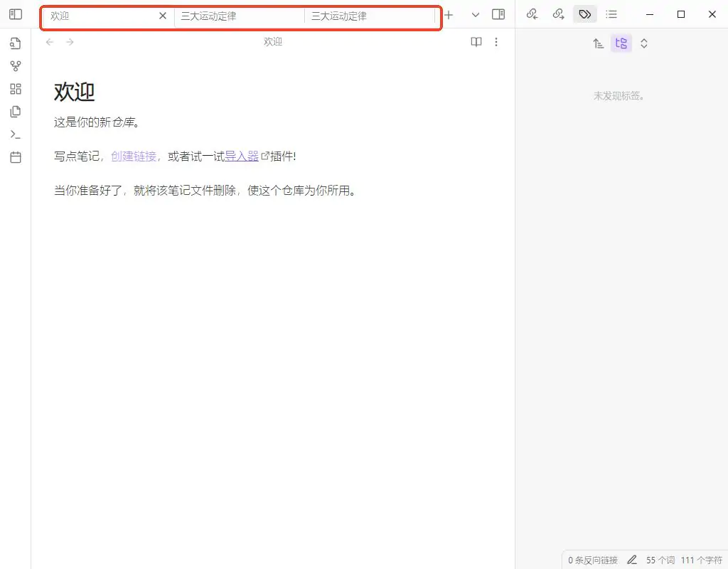Viewport: 728px width, 569px height.
Task: Click the 0 条反向链接 status item
Action: (593, 560)
